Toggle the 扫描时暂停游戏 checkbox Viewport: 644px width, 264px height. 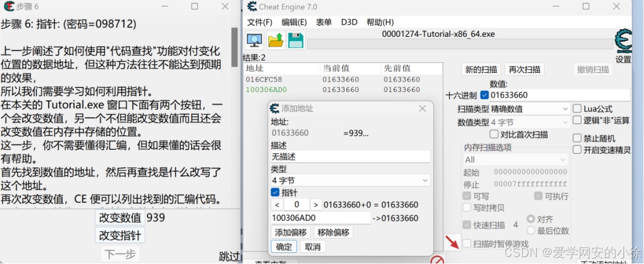click(x=467, y=244)
